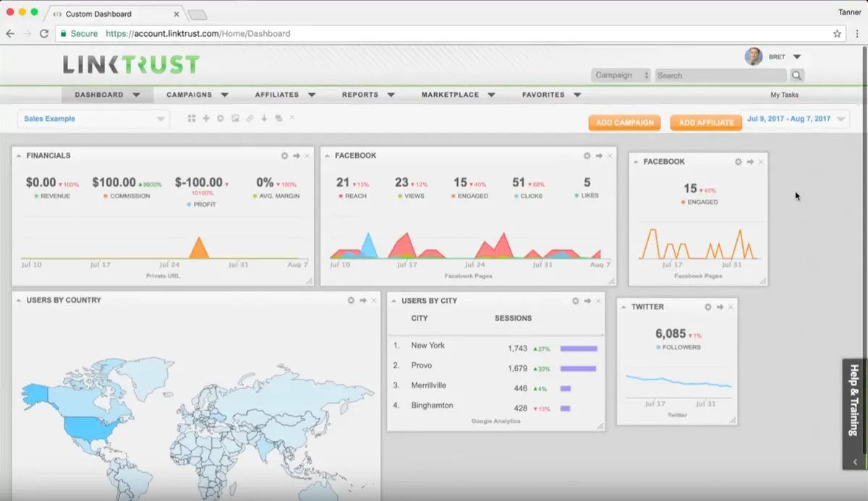The width and height of the screenshot is (868, 501).
Task: Click the delete X icon in dashboard toolbar
Action: [x=292, y=117]
